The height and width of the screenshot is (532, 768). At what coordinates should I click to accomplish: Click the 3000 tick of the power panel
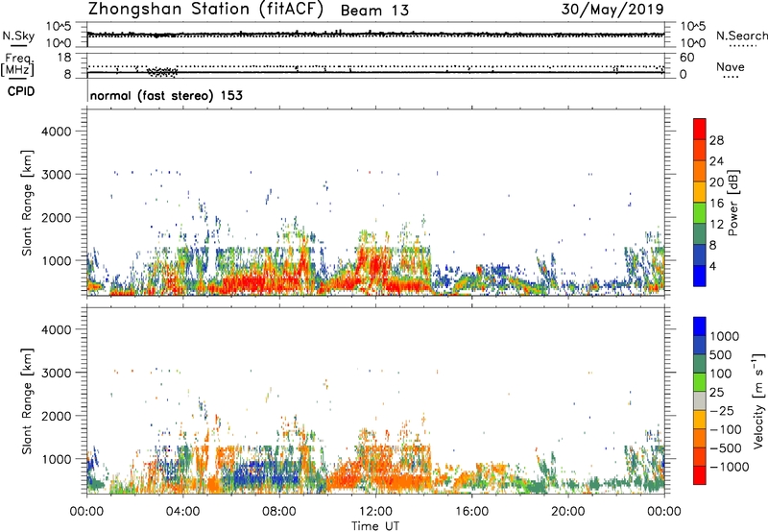pyautogui.click(x=57, y=175)
